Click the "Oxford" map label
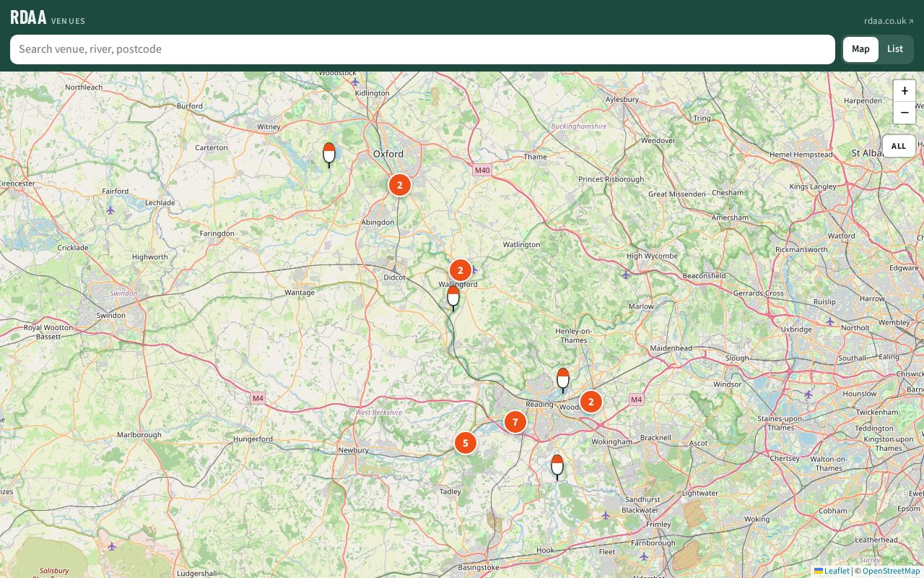The height and width of the screenshot is (578, 924). click(x=388, y=154)
